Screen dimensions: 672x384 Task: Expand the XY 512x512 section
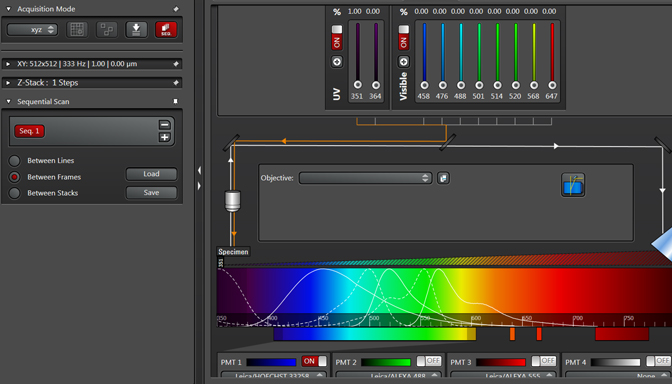coord(8,64)
